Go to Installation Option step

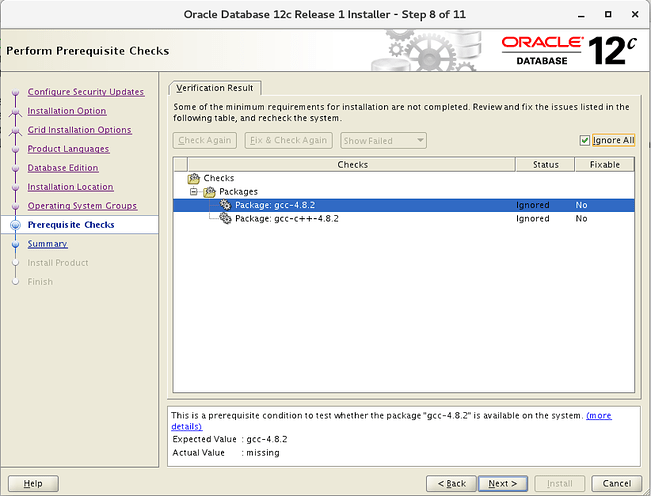click(67, 111)
